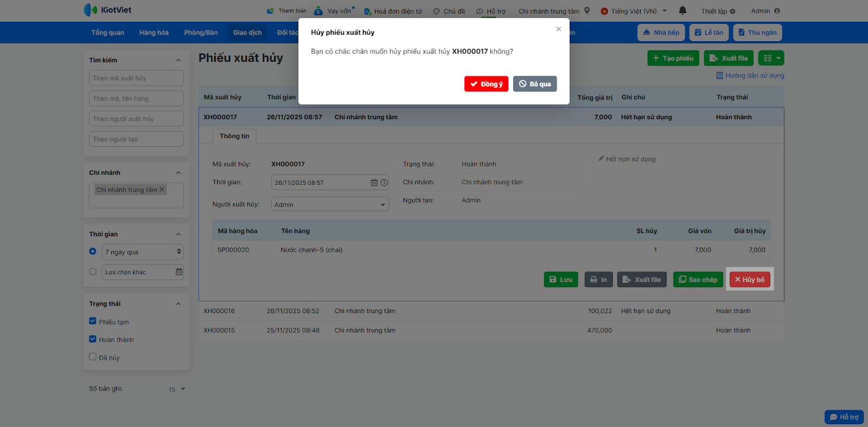Go to the Nhà bếp screen

pyautogui.click(x=661, y=33)
